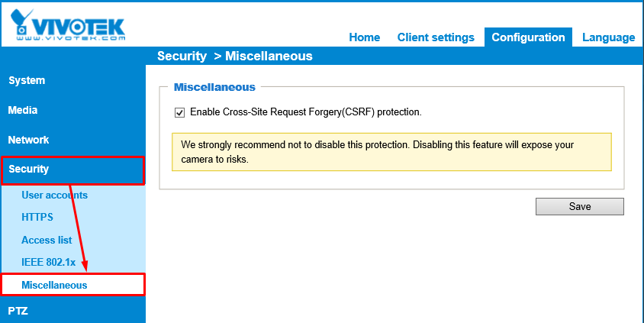Open the Language menu
The image size is (644, 323).
[608, 37]
